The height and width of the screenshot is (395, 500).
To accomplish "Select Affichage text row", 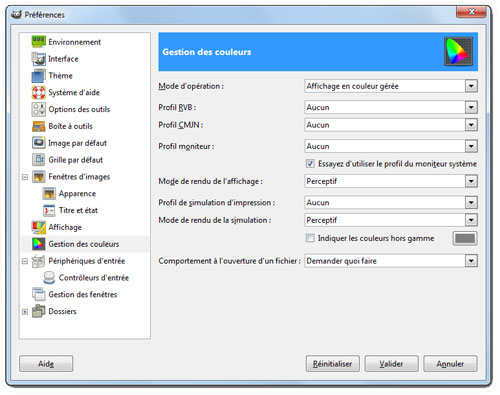I will click(65, 227).
